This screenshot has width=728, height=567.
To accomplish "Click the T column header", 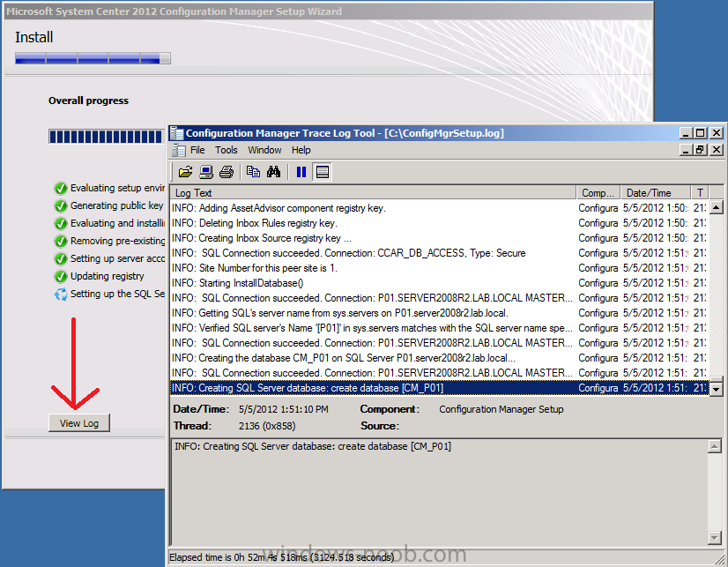I will [x=700, y=193].
